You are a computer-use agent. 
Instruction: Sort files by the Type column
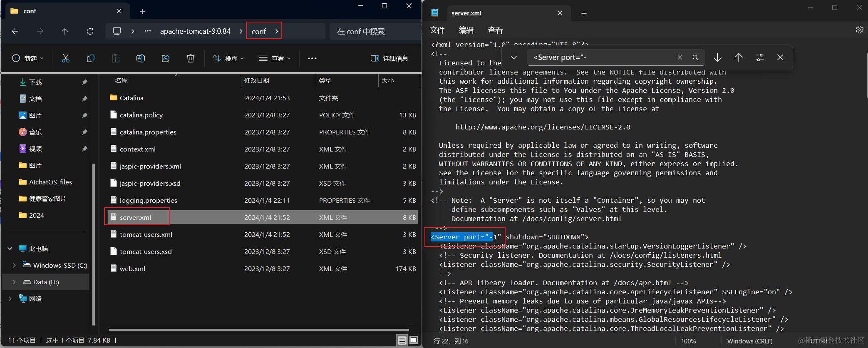tap(325, 80)
